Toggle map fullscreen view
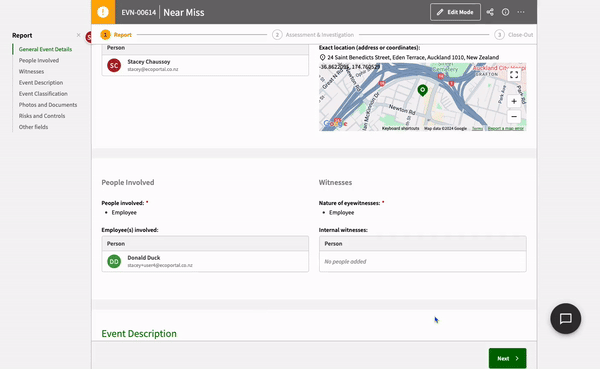Screen dimensions: 600x369 click(x=514, y=75)
